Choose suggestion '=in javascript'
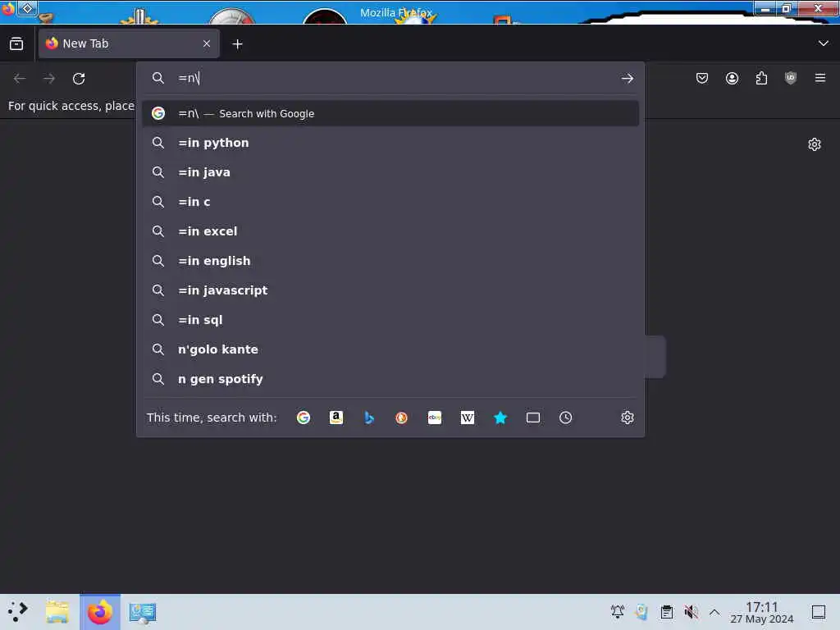840x630 pixels. [390, 290]
